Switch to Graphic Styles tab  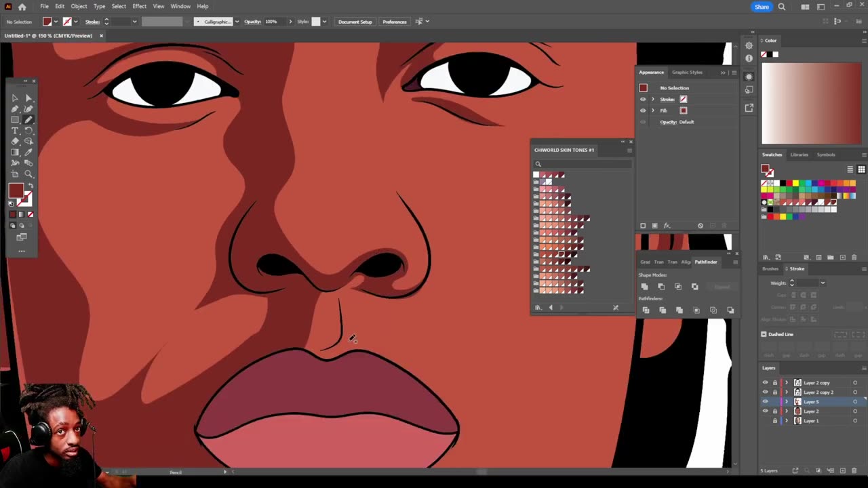pyautogui.click(x=687, y=73)
